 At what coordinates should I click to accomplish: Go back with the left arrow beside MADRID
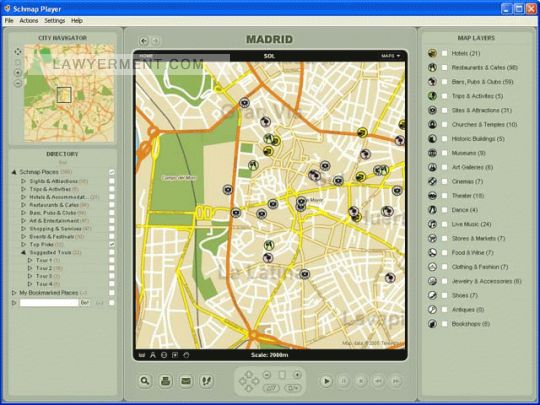144,41
